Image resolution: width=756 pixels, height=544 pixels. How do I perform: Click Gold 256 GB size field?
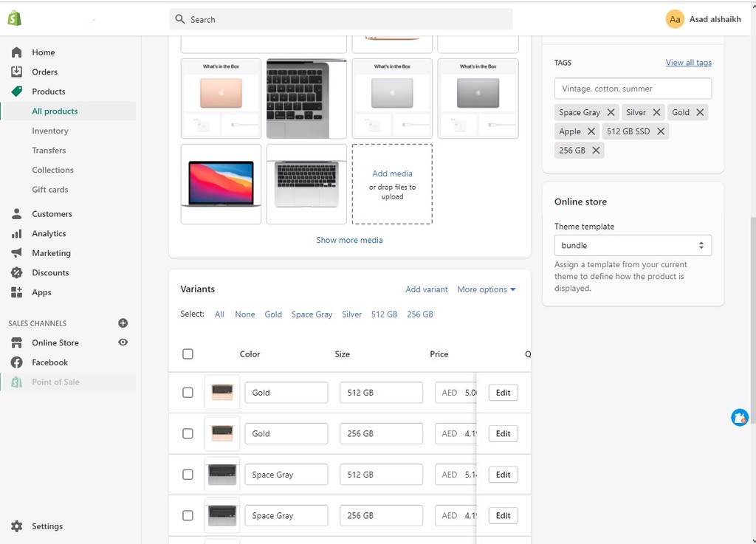(382, 434)
